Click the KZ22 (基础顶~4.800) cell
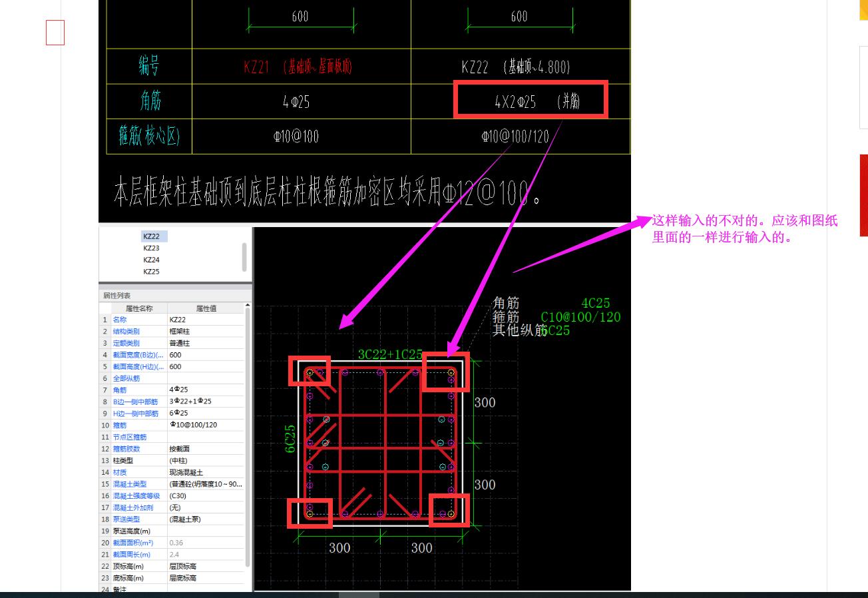 521,67
